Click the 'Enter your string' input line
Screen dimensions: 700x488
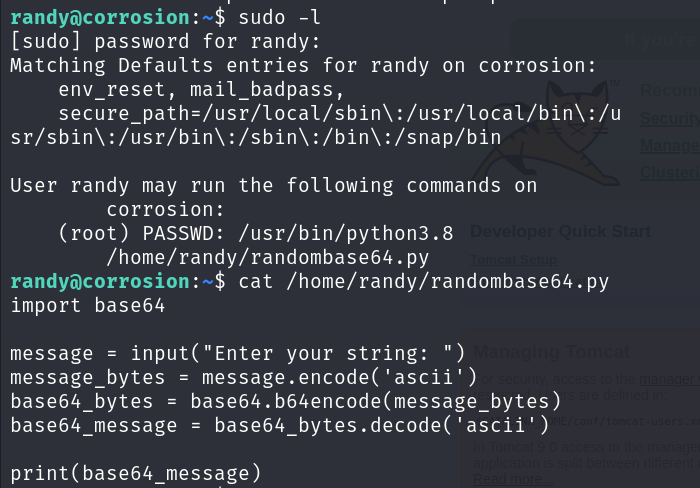point(238,354)
